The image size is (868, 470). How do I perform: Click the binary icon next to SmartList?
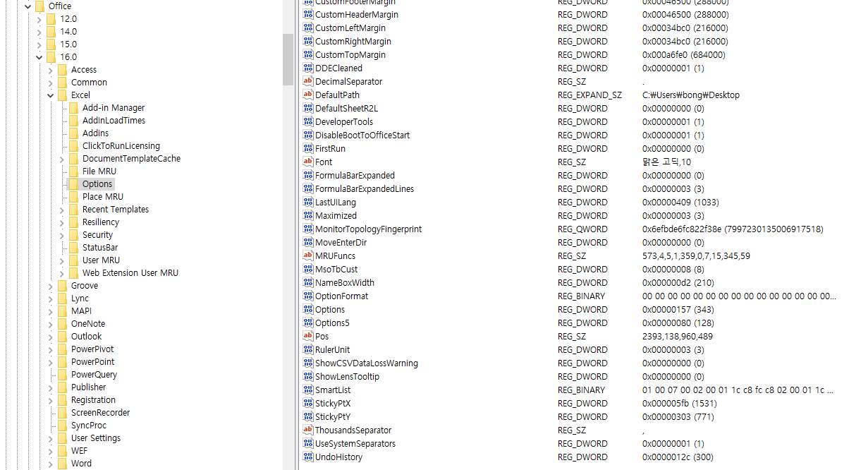307,390
